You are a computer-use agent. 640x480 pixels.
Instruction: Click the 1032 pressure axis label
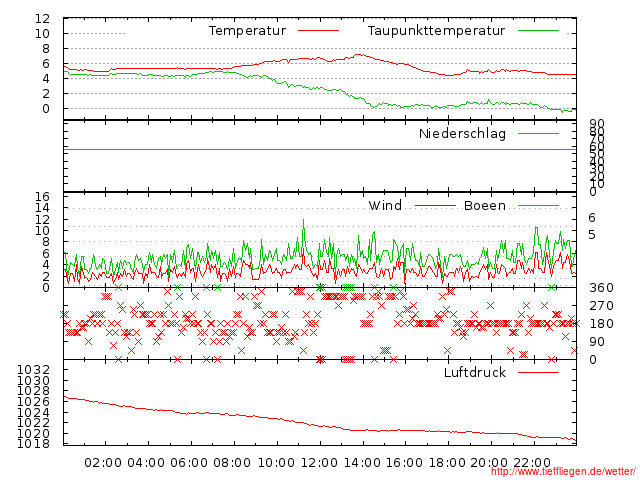(33, 370)
